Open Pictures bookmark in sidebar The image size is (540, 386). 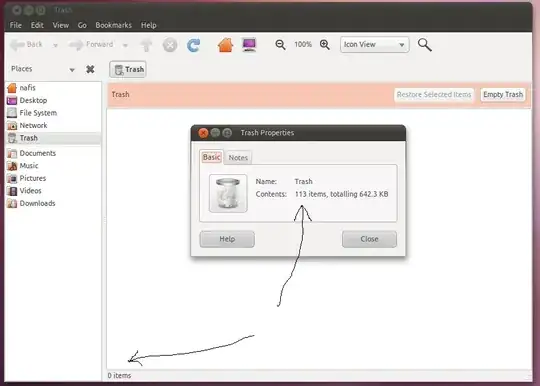tap(54, 178)
